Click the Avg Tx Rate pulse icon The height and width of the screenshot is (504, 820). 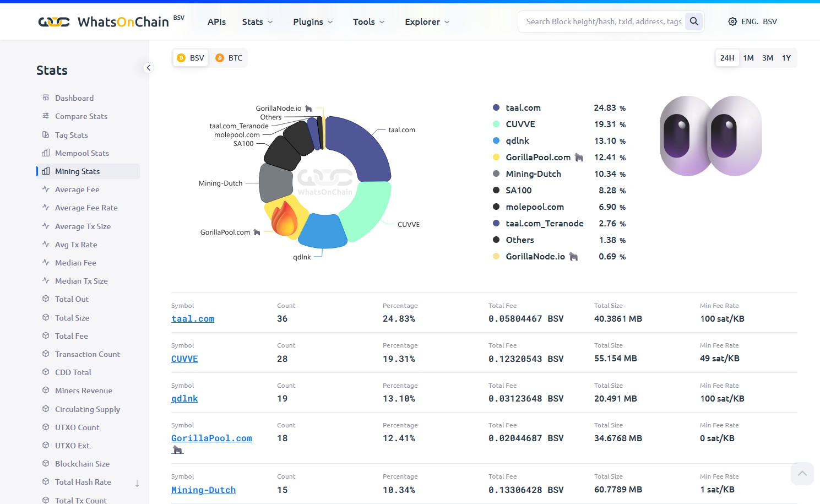click(x=46, y=244)
